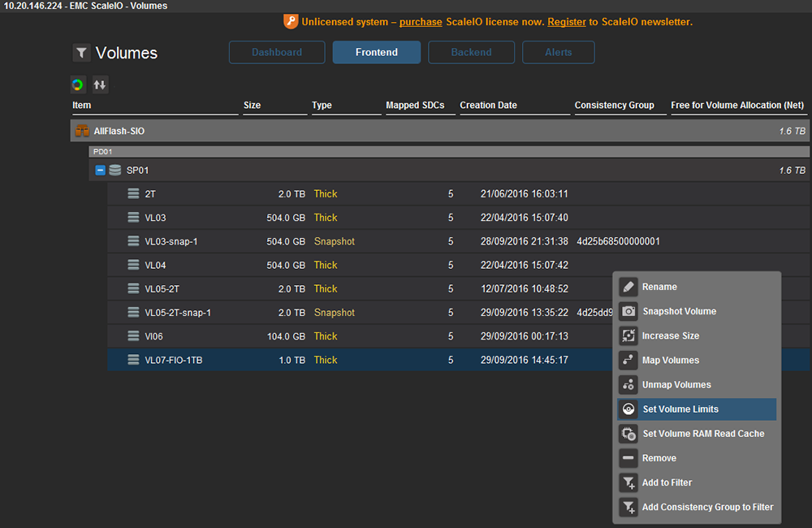Switch to the Frontend tab
Image resolution: width=812 pixels, height=528 pixels.
pyautogui.click(x=377, y=52)
